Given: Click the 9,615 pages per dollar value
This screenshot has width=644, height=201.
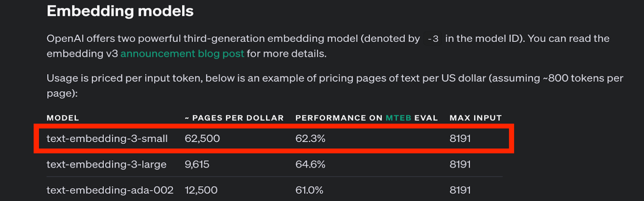Looking at the screenshot, I should point(197,164).
